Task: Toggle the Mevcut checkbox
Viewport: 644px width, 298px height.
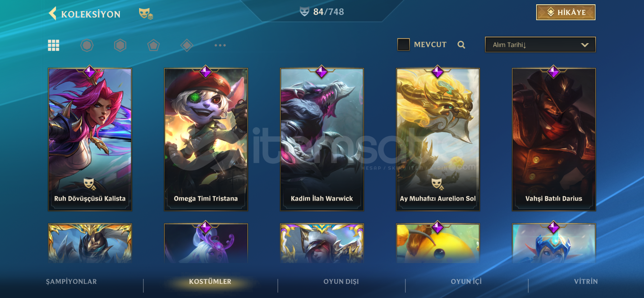Action: pyautogui.click(x=404, y=45)
